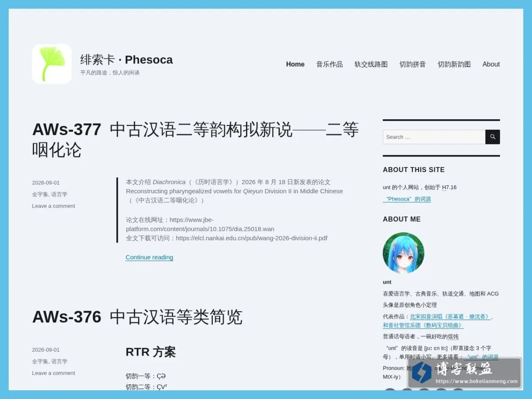This screenshot has width=532, height=399.
Task: Open 全宇集 category under AWs-376
Action: (x=40, y=361)
